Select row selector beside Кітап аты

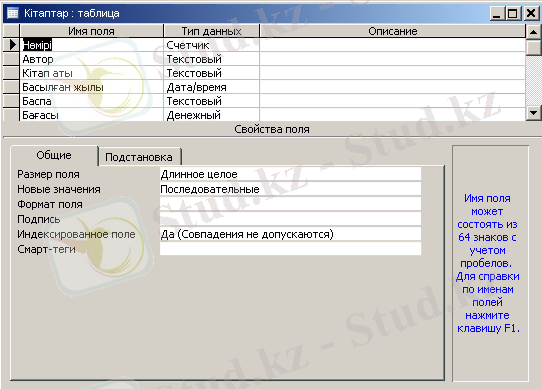click(11, 73)
